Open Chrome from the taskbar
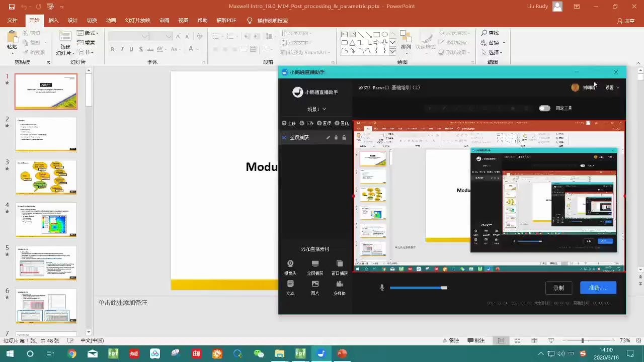The image size is (644, 362). pos(72,353)
